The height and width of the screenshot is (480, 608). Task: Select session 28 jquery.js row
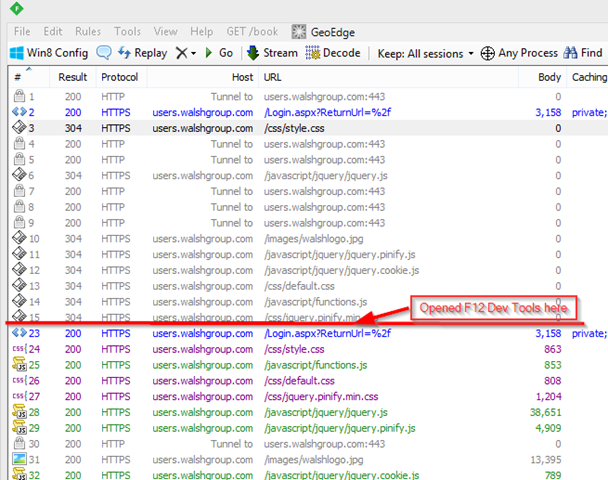[x=300, y=412]
